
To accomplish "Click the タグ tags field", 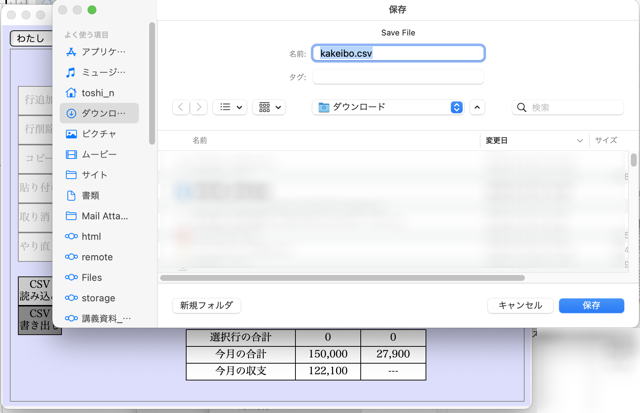I will pyautogui.click(x=398, y=76).
